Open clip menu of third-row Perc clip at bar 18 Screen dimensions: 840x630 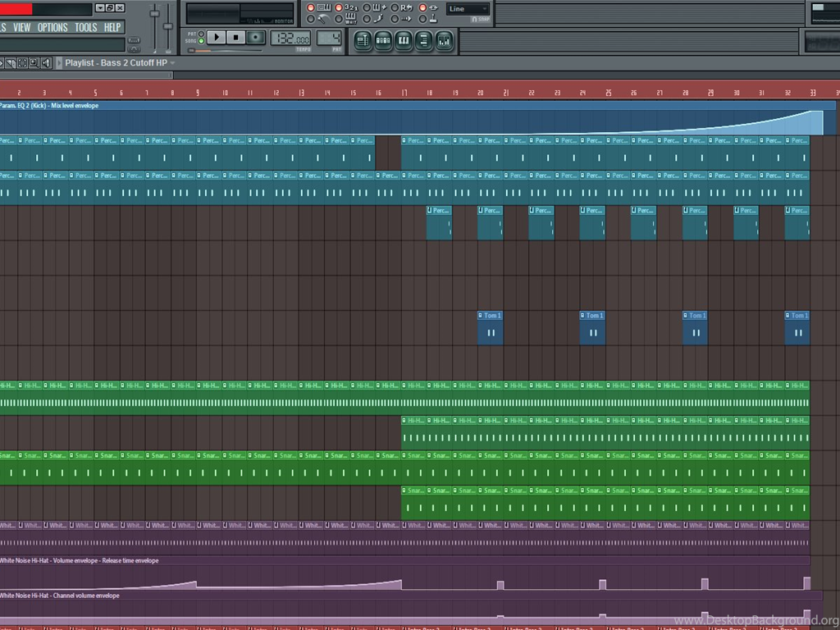[x=429, y=211]
